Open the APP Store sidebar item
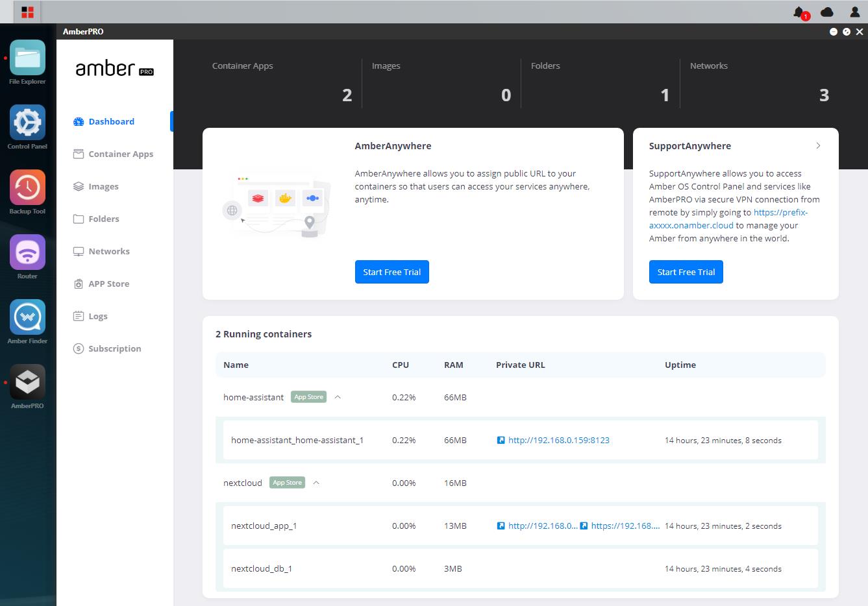The width and height of the screenshot is (868, 606). tap(108, 284)
